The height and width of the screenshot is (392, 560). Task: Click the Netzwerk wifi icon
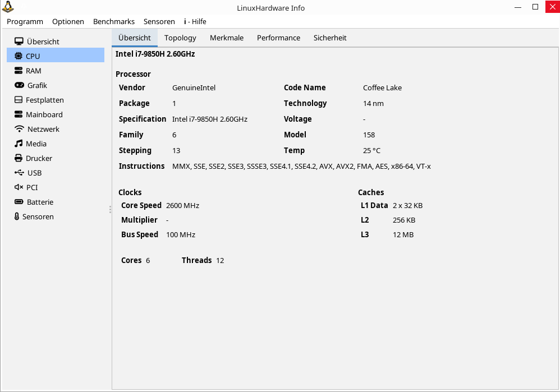tap(19, 129)
